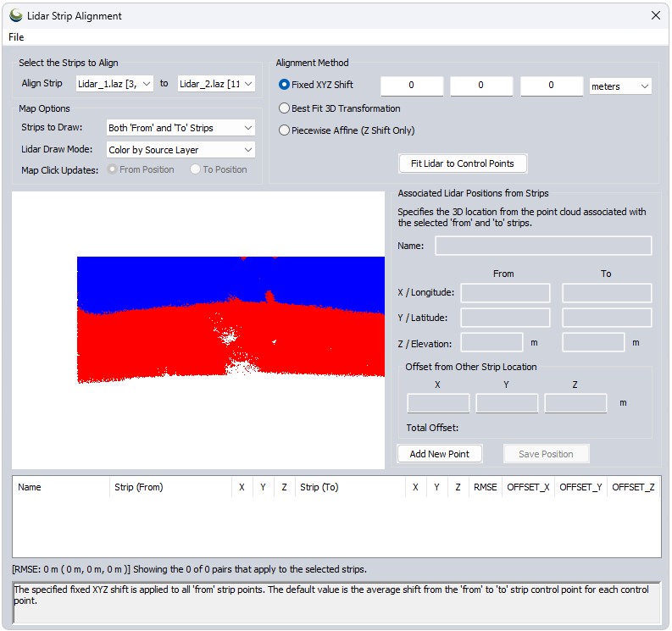This screenshot has height=631, width=672.
Task: Click Fit Lidar to Control Points button
Action: click(x=463, y=163)
